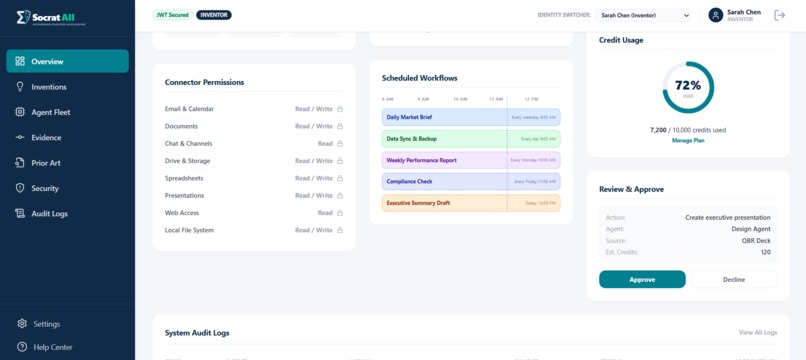Click lock icon in Presentations row
806x360 pixels.
pos(340,195)
